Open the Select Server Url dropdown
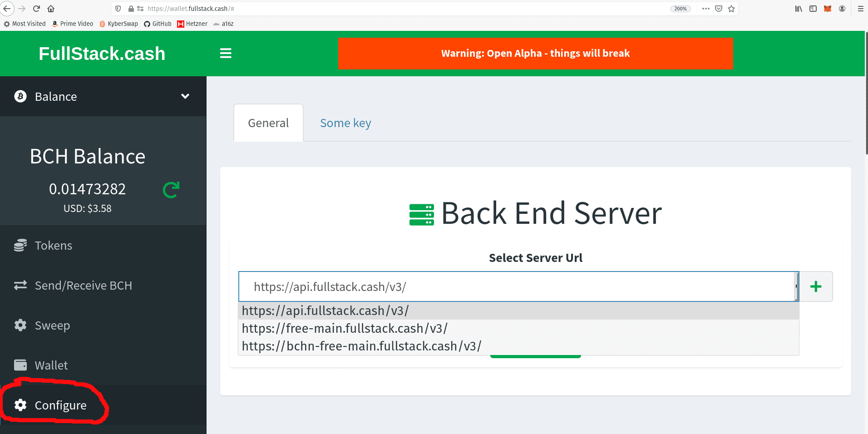The image size is (868, 434). (x=518, y=286)
